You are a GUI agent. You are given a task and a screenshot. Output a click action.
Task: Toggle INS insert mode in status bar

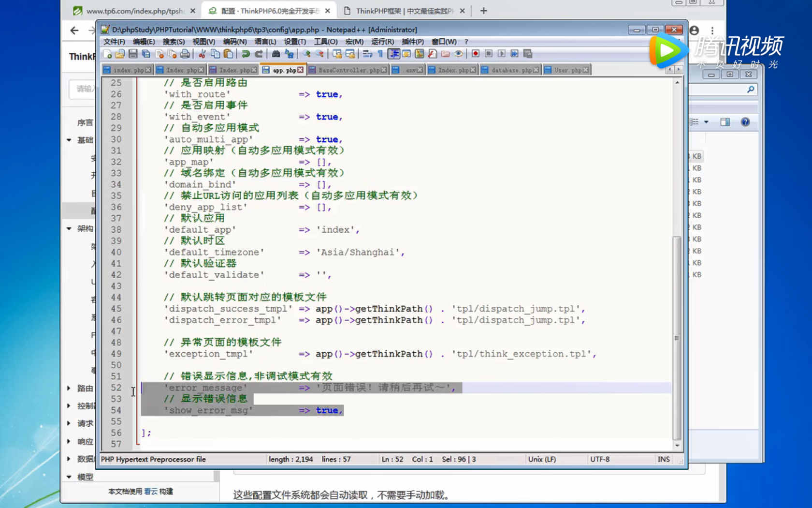[x=664, y=459]
